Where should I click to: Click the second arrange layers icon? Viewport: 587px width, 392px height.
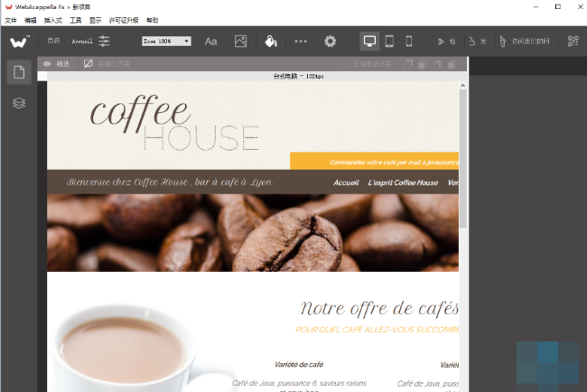(423, 64)
